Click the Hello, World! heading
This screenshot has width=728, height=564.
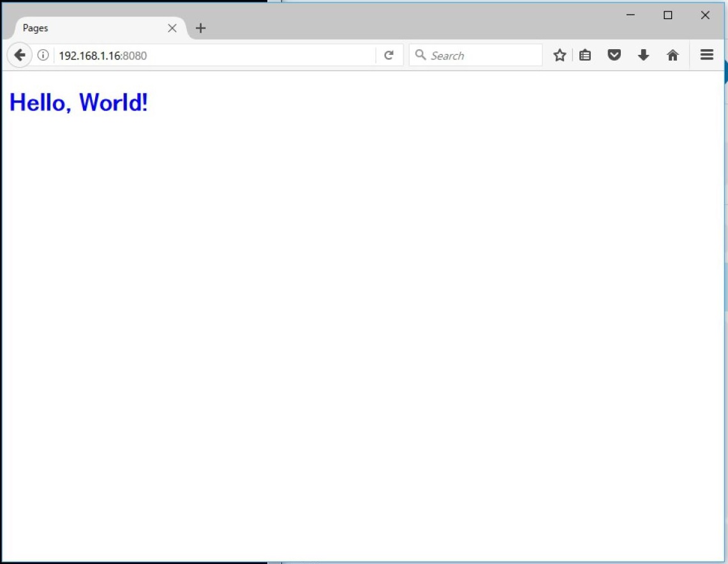(x=78, y=102)
